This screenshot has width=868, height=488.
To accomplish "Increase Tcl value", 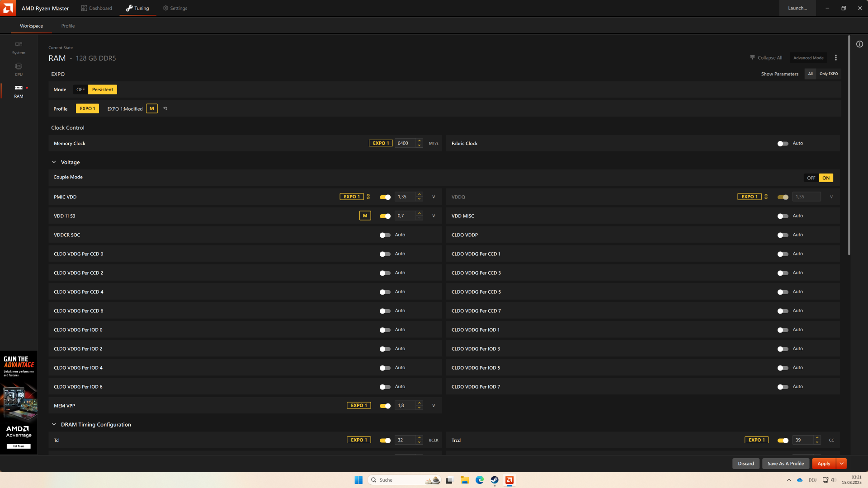I will (420, 438).
